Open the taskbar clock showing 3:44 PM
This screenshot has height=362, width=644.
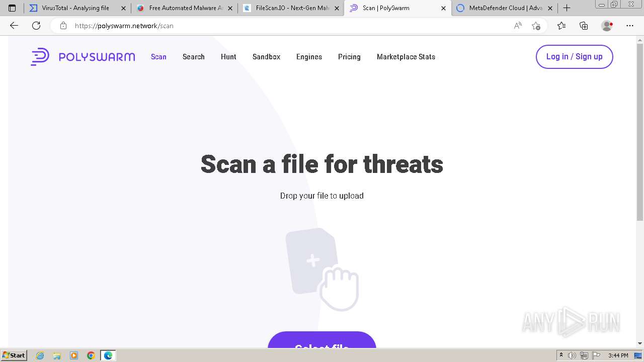pos(618,355)
